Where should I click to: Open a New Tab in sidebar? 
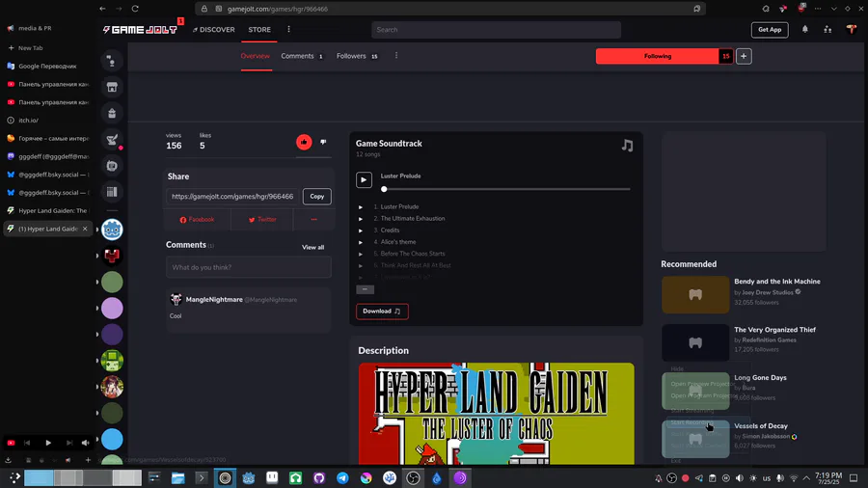[x=25, y=48]
